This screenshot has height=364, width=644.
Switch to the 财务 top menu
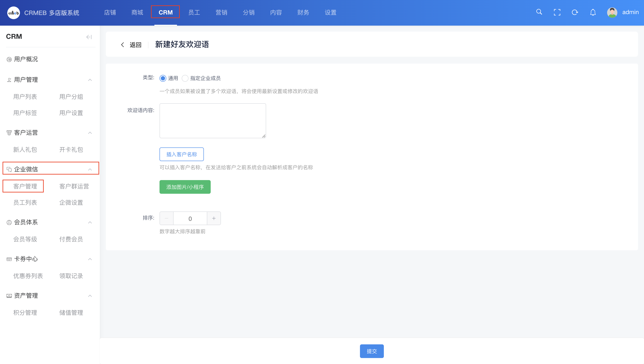pos(303,13)
